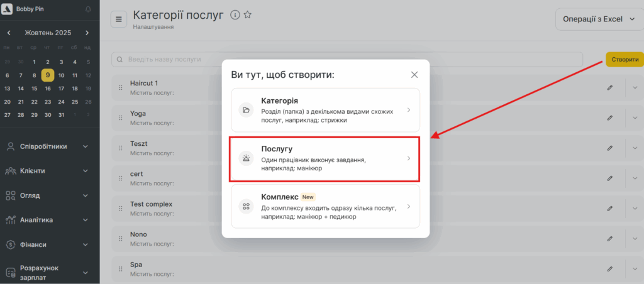Click the pencil edit icon for Haircut 1
This screenshot has width=644, height=284.
coord(609,87)
